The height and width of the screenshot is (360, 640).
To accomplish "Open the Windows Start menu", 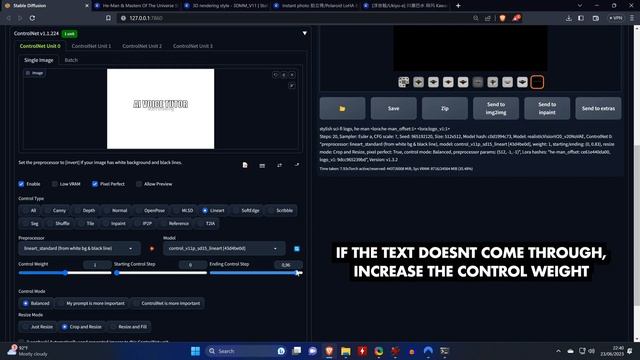I will click(x=196, y=351).
